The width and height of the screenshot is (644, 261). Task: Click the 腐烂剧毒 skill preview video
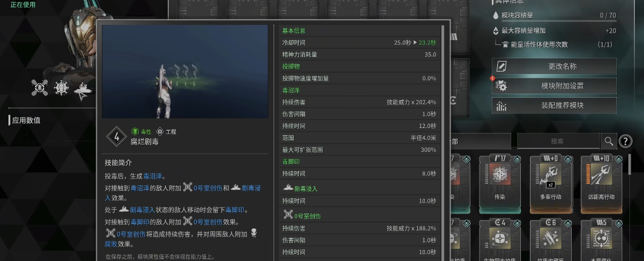185,72
